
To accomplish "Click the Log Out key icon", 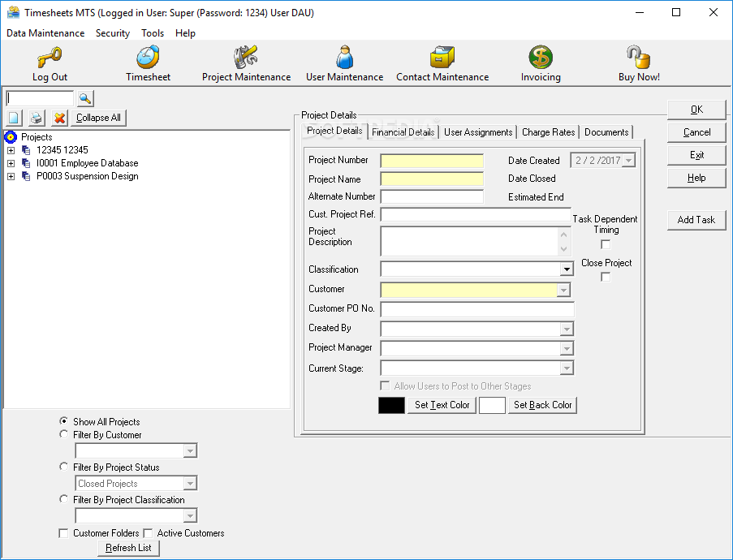I will click(50, 58).
